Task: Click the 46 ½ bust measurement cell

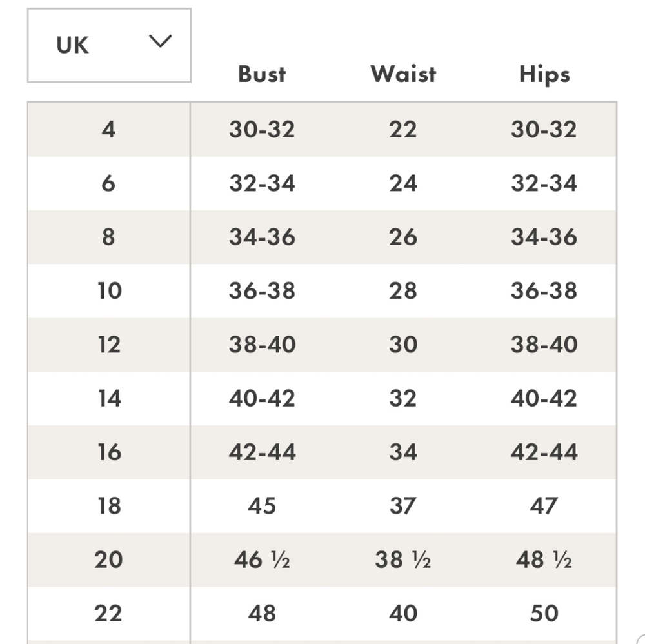Action: pos(262,559)
